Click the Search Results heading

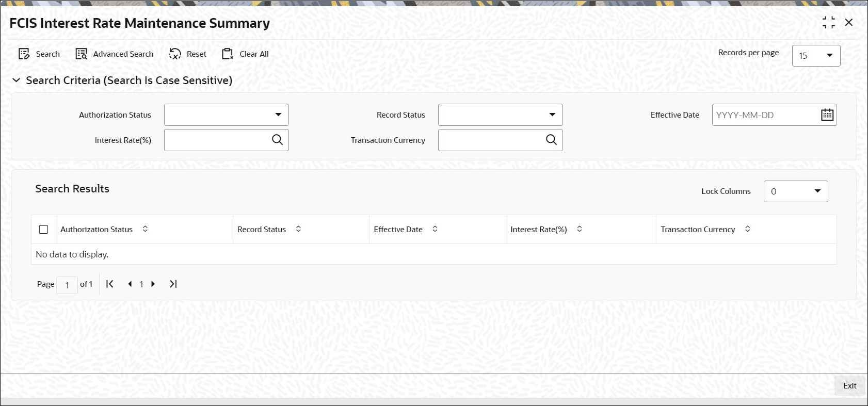point(72,189)
